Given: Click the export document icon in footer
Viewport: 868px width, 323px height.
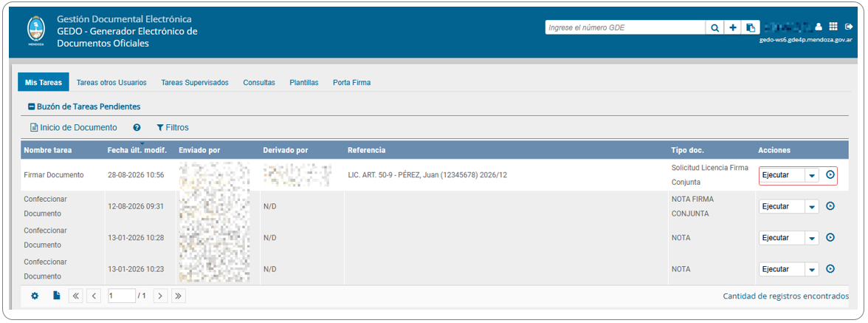Looking at the screenshot, I should coord(56,296).
